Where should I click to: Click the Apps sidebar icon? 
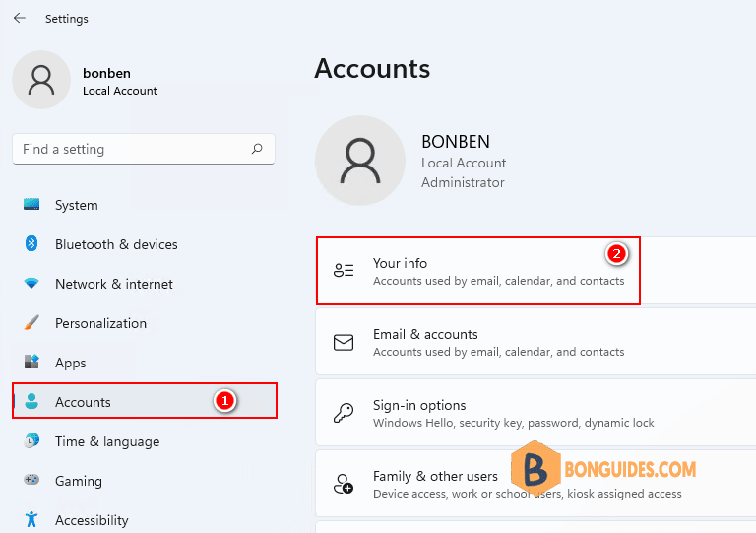point(31,363)
